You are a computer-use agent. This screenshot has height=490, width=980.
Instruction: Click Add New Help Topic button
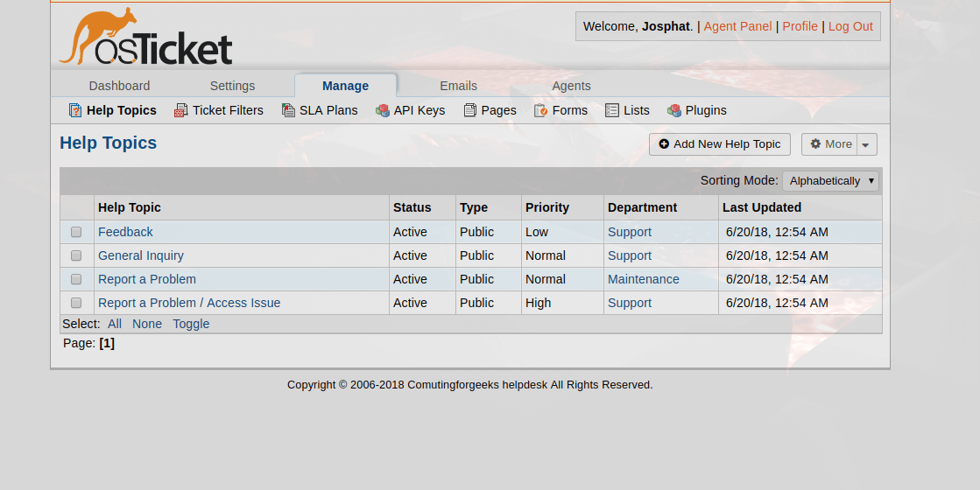pos(720,144)
